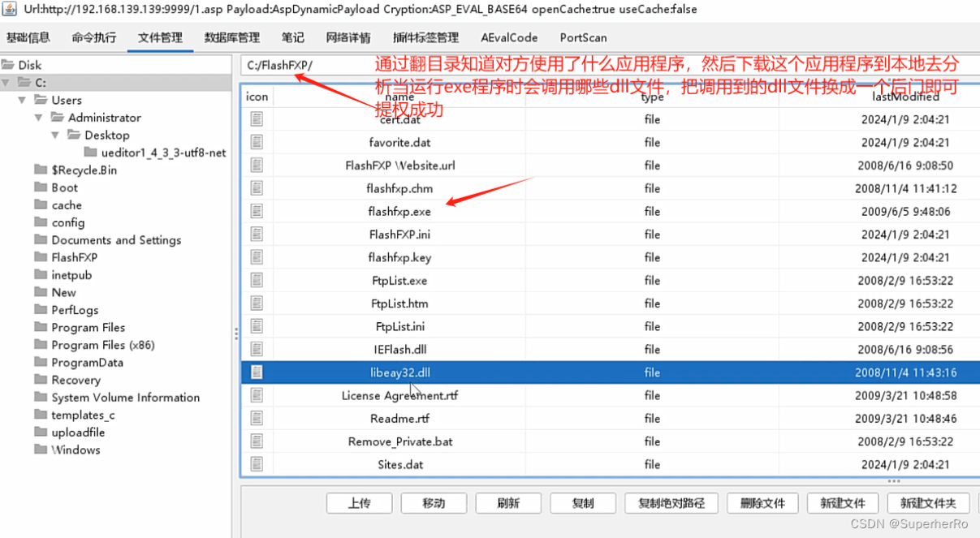This screenshot has height=538, width=980.
Task: Click the folder icon of templates_c
Action: pyautogui.click(x=41, y=415)
